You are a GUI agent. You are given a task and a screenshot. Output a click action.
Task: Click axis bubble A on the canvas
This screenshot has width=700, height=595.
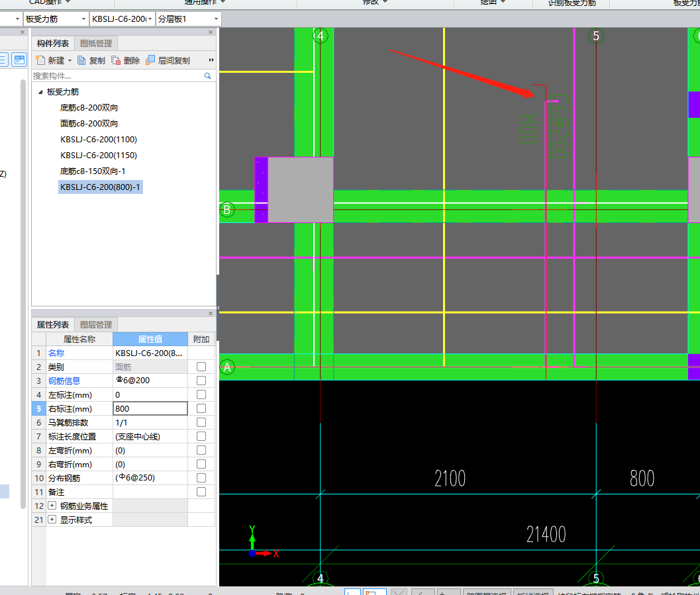point(226,367)
